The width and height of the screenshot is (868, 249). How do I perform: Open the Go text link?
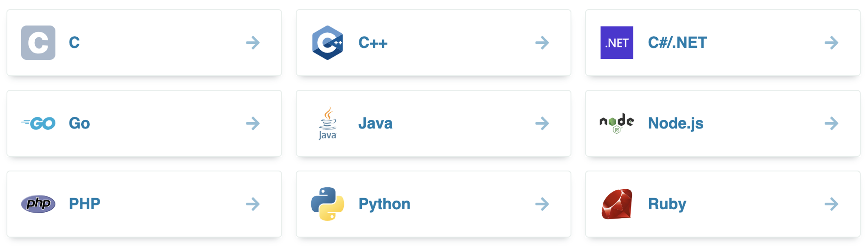[79, 123]
